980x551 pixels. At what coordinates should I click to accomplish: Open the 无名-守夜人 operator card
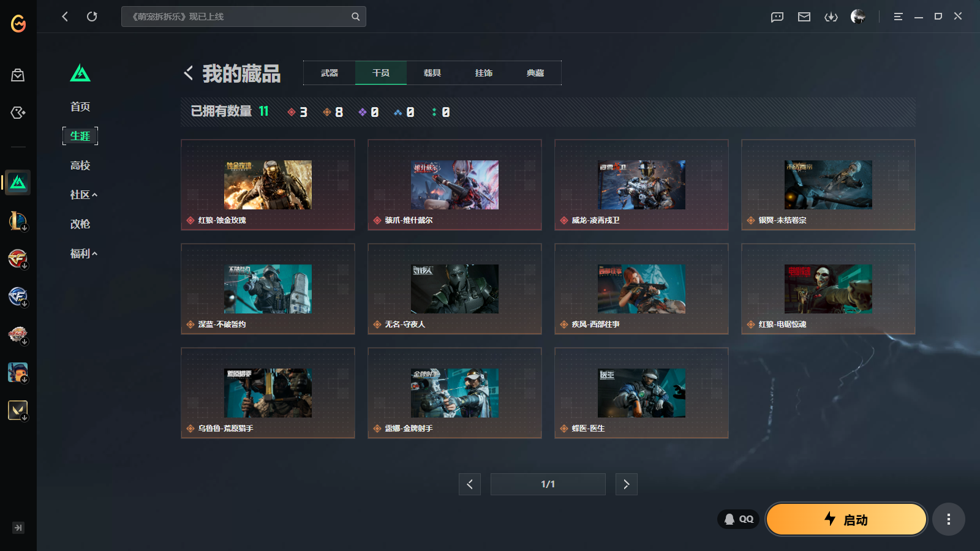tap(454, 289)
